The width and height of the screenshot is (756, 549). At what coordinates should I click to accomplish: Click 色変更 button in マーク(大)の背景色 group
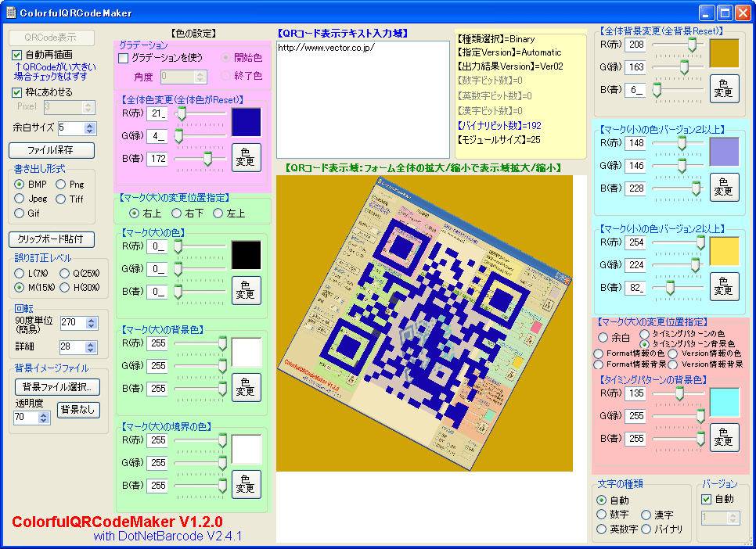coord(247,388)
